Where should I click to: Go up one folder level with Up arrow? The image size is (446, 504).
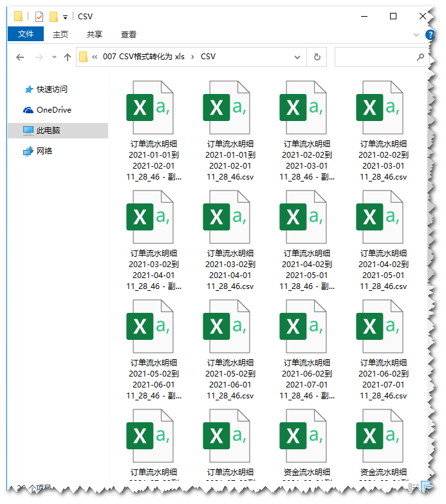tap(67, 57)
